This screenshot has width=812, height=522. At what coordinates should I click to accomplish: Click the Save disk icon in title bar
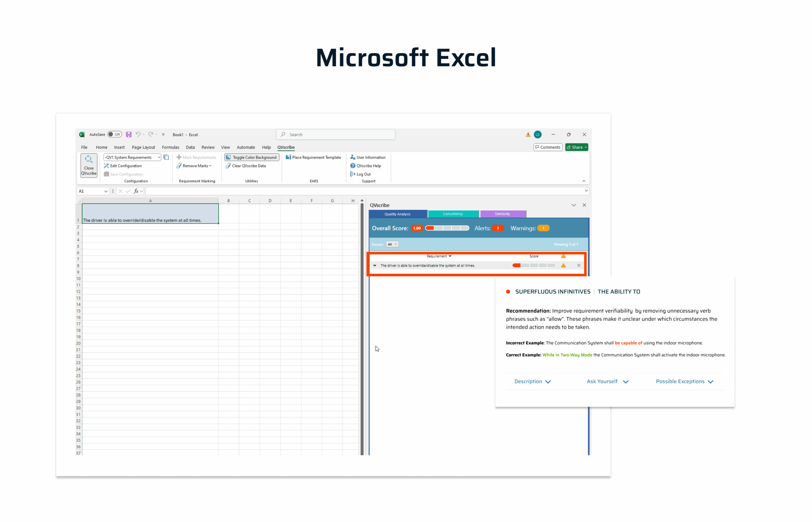129,134
